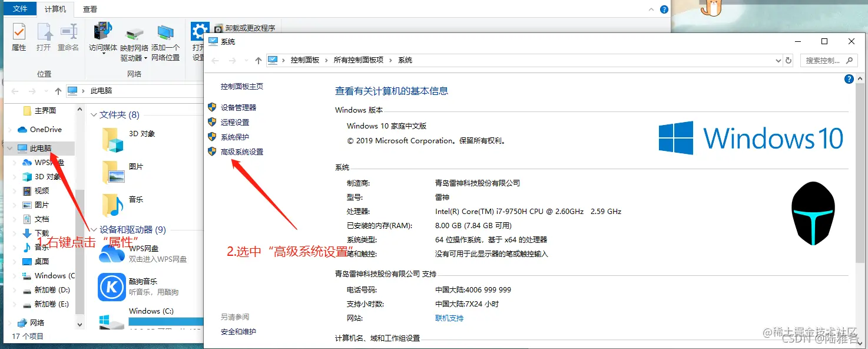Open the 访问媒体 dropdown arrow
Viewport: 868px width, 349px height.
pos(104,53)
